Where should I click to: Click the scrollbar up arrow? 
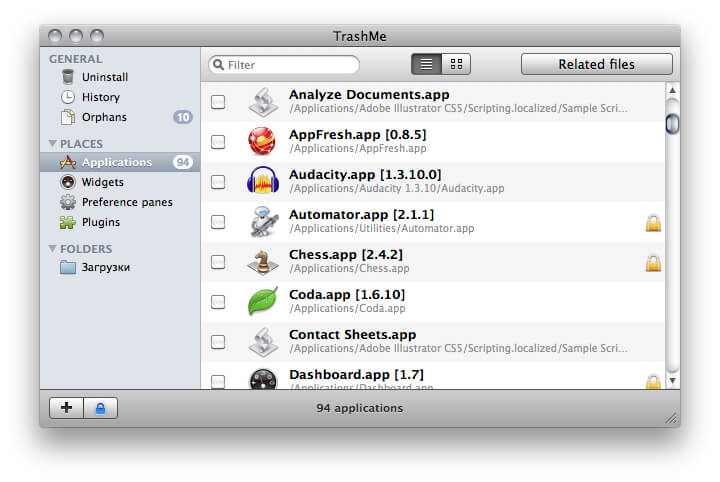[672, 90]
